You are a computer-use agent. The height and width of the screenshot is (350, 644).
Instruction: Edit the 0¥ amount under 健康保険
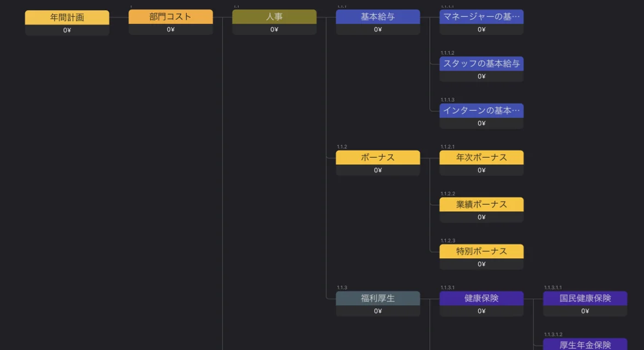481,311
